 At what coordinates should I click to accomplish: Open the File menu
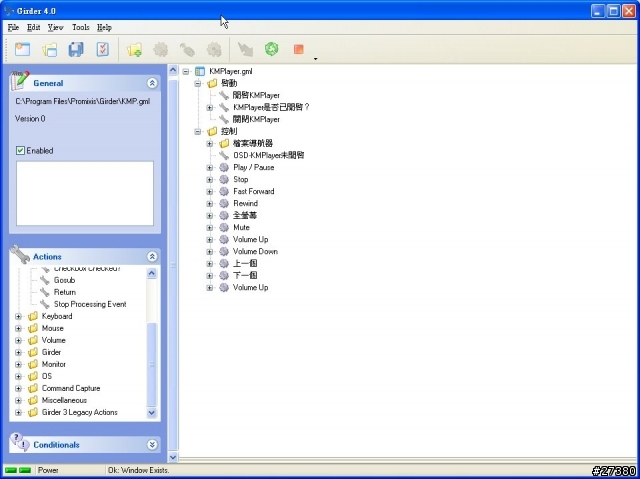coord(13,27)
